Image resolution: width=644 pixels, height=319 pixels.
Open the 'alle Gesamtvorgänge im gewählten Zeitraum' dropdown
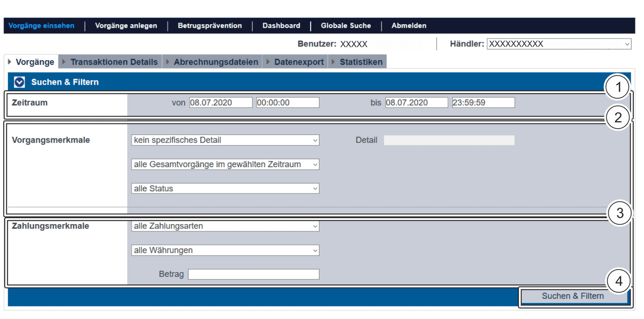point(225,165)
